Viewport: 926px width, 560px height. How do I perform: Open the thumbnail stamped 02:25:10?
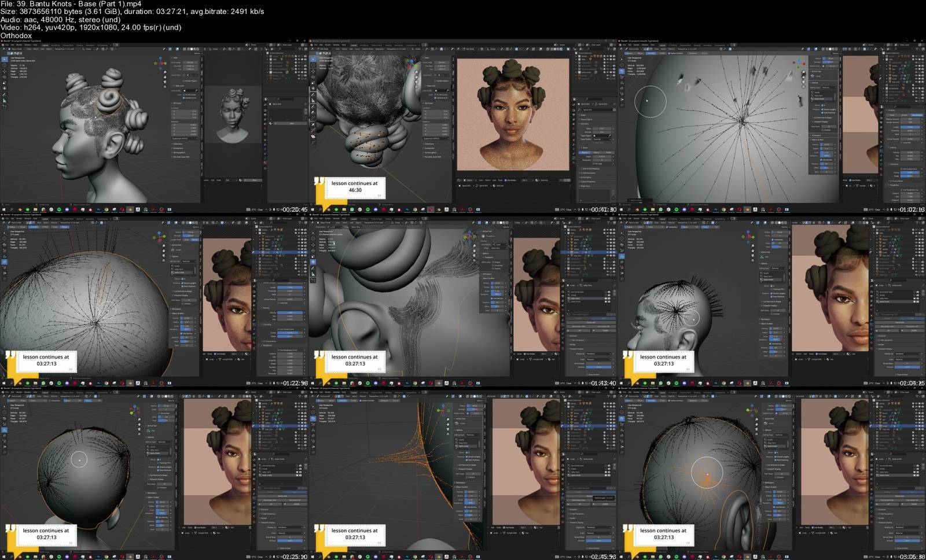click(154, 474)
